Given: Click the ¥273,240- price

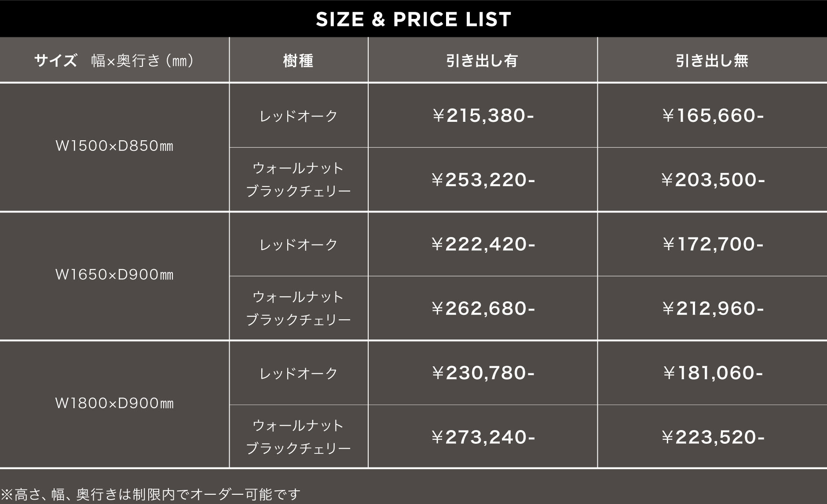Looking at the screenshot, I should (x=483, y=437).
